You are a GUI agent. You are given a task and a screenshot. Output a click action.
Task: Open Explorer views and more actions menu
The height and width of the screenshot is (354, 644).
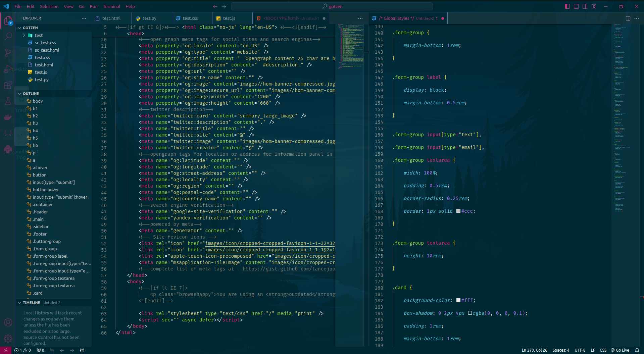(84, 18)
